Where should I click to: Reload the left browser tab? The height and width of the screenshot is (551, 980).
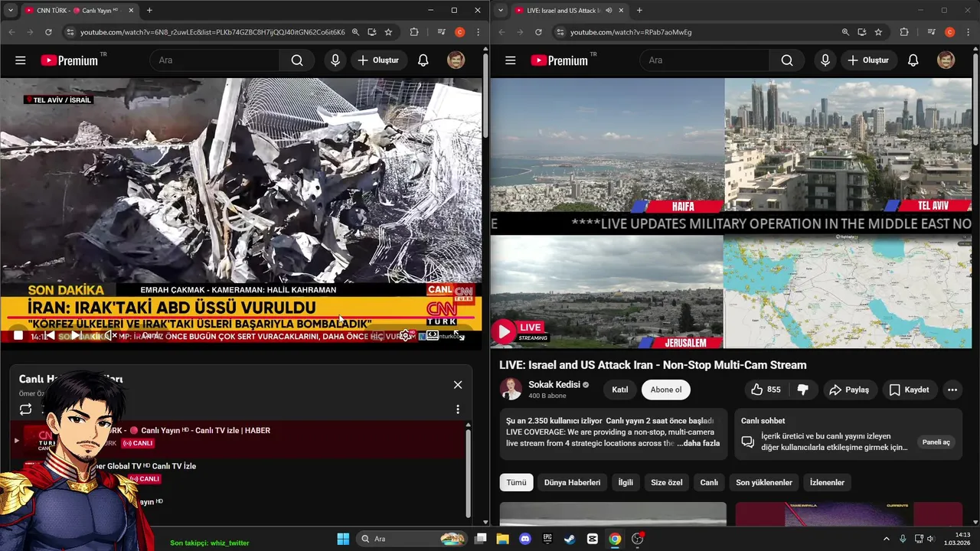pyautogui.click(x=48, y=32)
